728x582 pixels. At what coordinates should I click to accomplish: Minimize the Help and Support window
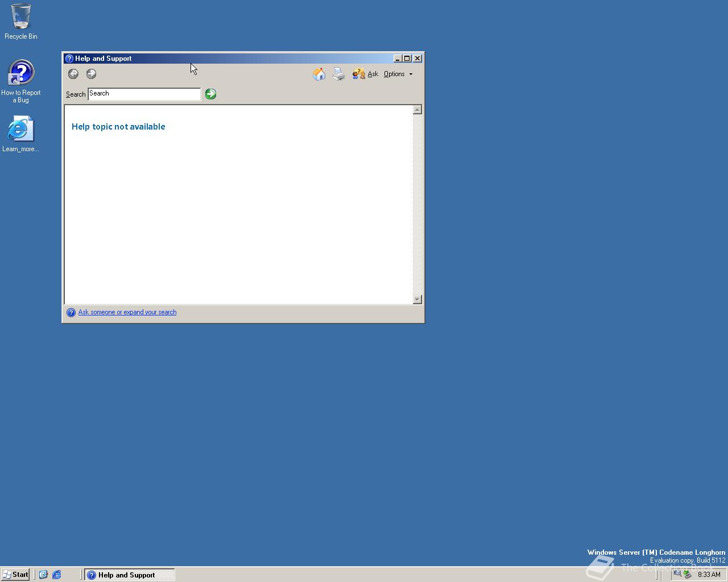(398, 59)
